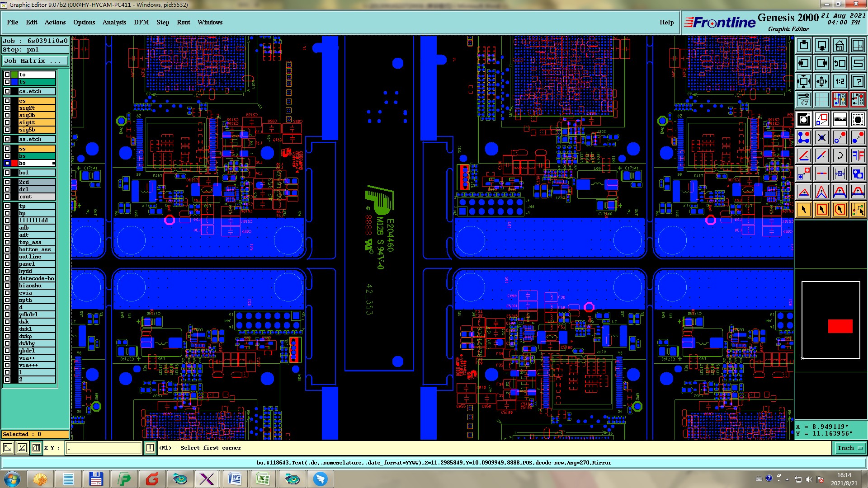The height and width of the screenshot is (488, 868).
Task: Open the Analysis menu
Action: point(114,22)
